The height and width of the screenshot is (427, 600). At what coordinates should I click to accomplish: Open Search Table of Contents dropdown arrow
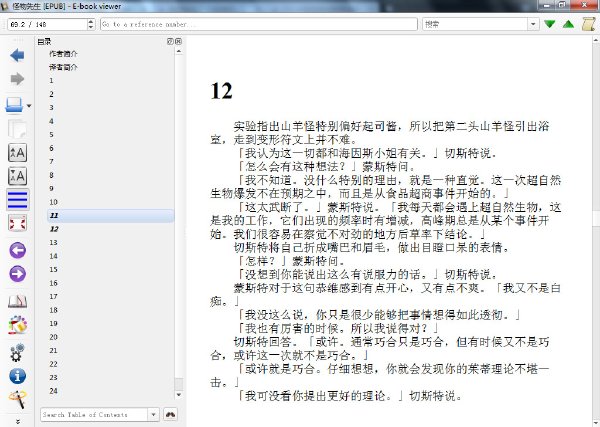click(153, 414)
